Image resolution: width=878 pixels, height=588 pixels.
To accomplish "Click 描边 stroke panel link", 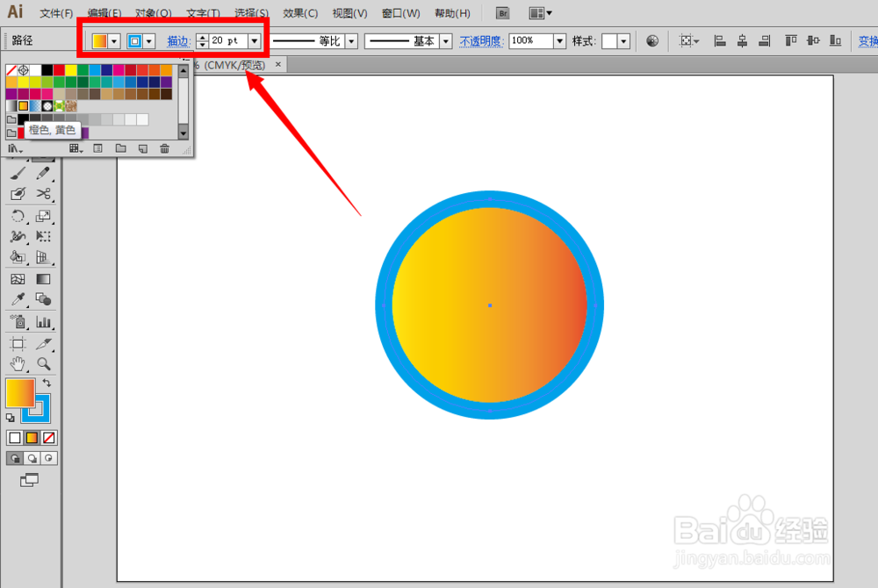I will tap(178, 41).
